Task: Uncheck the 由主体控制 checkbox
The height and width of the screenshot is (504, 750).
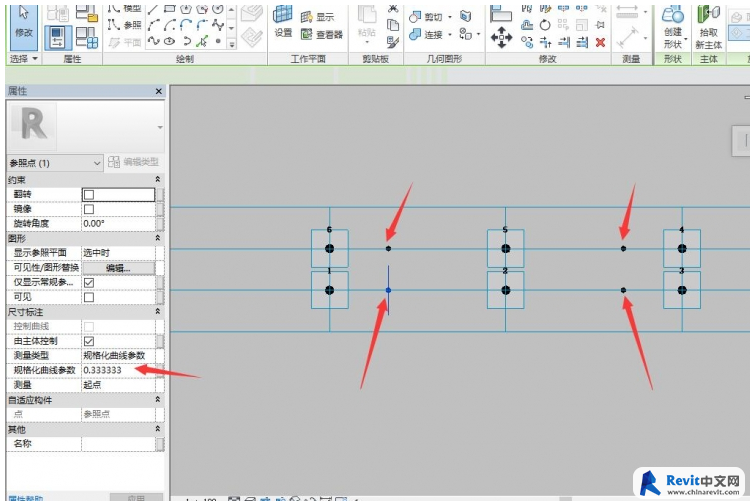Action: pos(89,341)
